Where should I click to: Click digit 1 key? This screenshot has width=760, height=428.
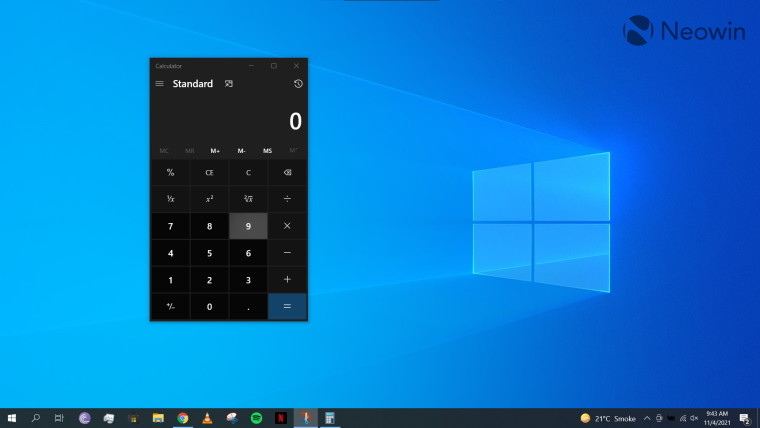tap(171, 280)
